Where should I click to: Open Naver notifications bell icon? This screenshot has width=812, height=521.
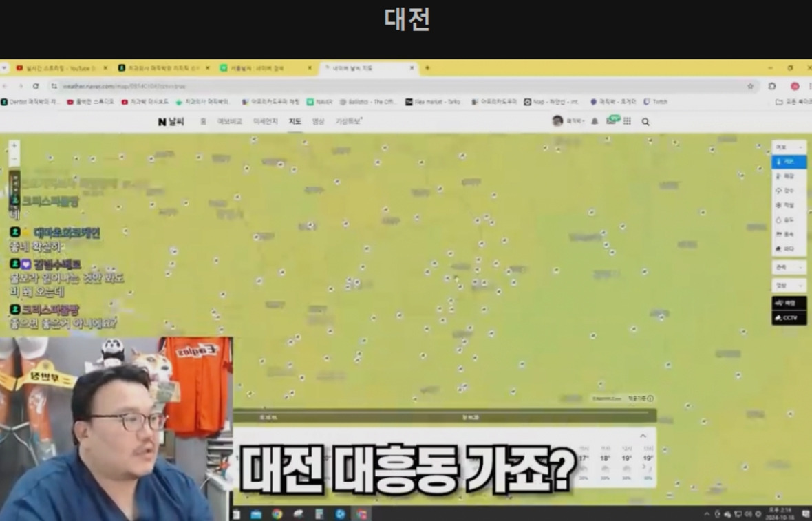coord(595,121)
